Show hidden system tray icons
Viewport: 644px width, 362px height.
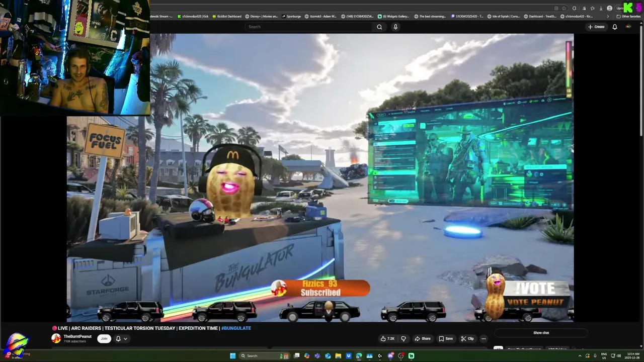tap(580, 355)
